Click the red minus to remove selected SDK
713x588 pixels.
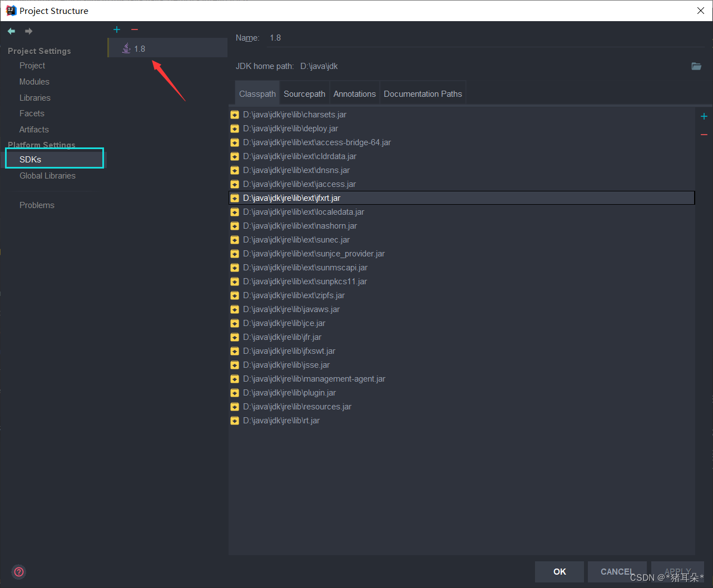(134, 29)
